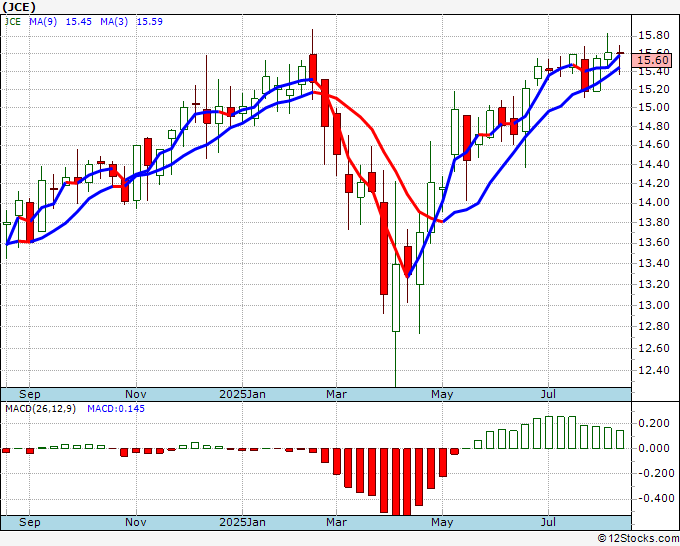Screen dimensions: 680x546
Task: Click the 14.00 price axis label
Action: 654,203
